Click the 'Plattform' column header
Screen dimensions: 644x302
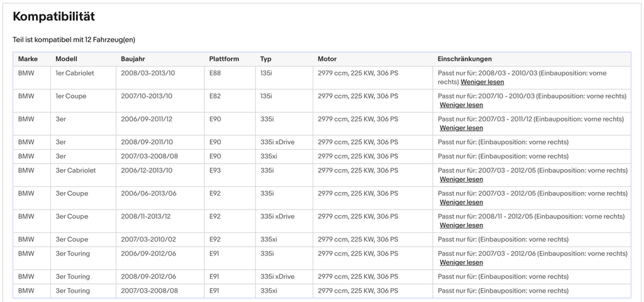point(225,59)
